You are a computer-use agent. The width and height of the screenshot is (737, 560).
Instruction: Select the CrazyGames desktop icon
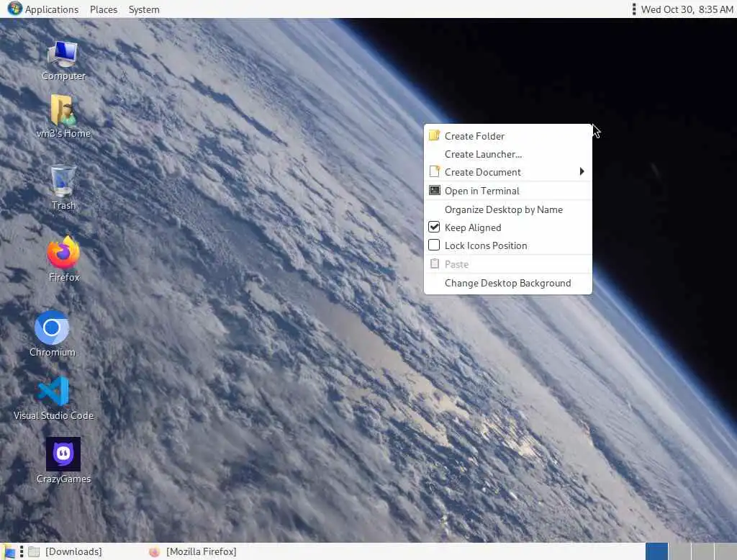[63, 461]
